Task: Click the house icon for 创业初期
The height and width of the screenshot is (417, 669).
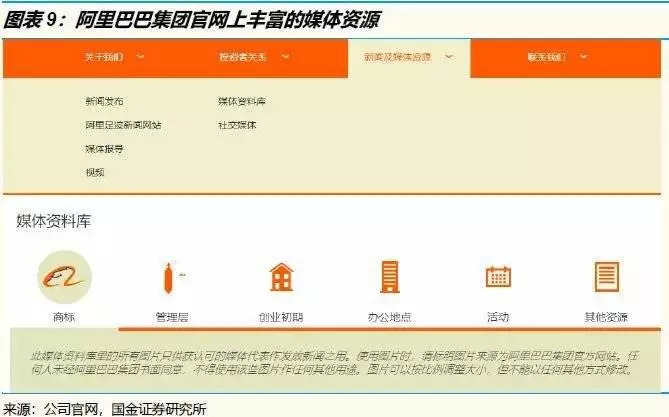Action: 282,277
